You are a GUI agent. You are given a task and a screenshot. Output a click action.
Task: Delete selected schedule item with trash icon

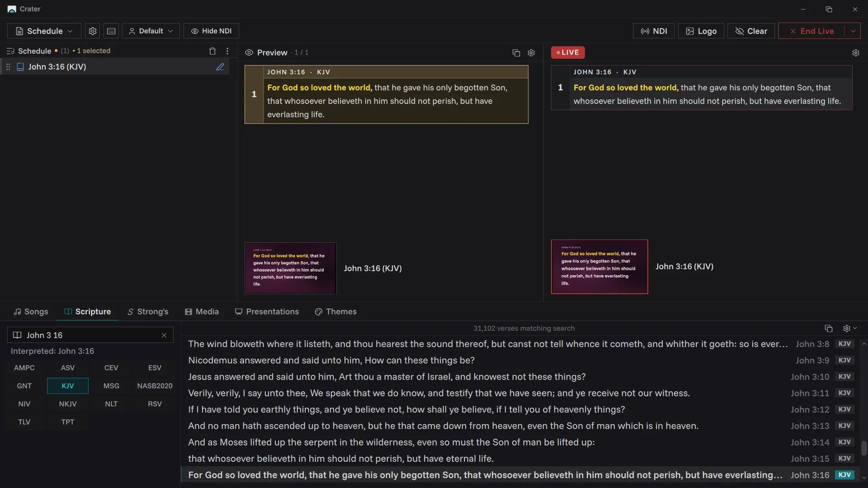pos(212,51)
